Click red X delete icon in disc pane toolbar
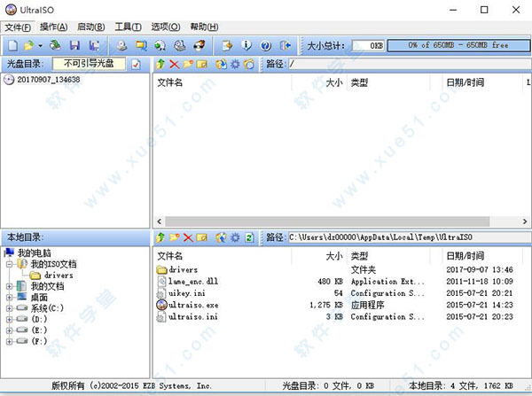The image size is (532, 396). [174, 64]
